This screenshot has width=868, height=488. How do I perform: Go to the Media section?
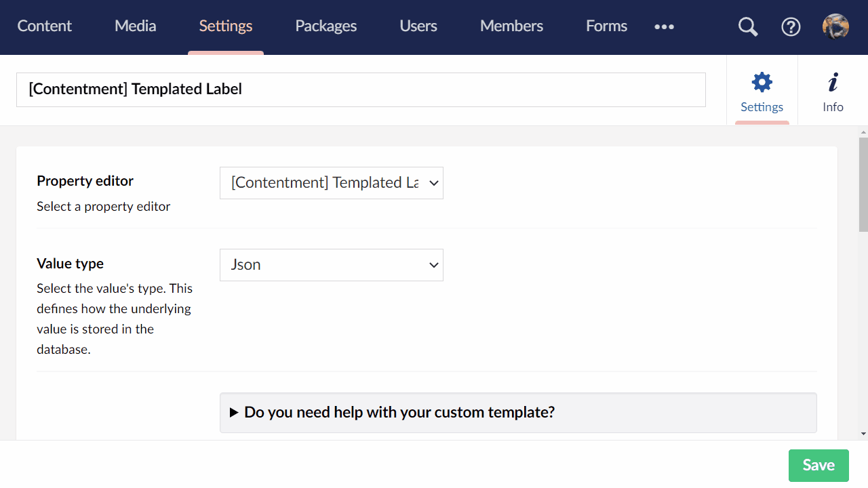tap(136, 26)
